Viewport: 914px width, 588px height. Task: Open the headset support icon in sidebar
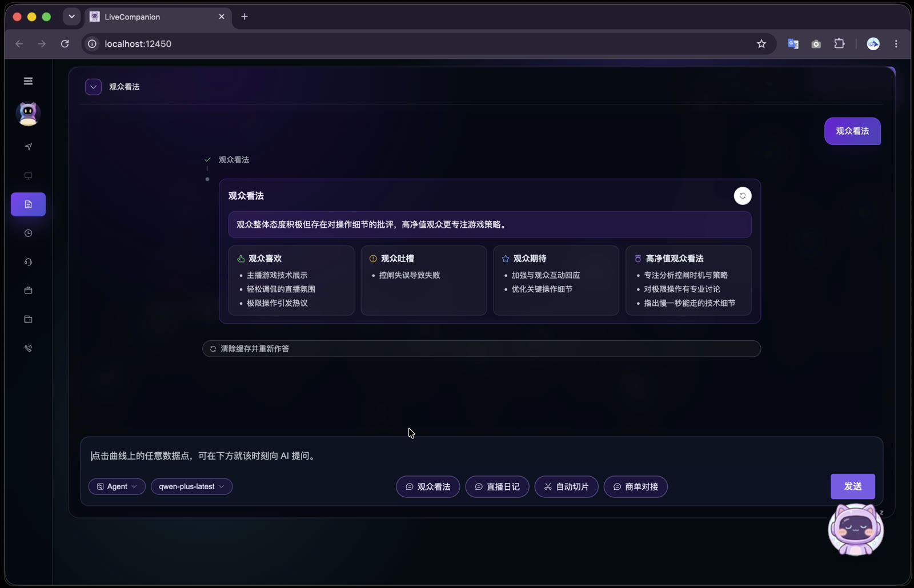(28, 262)
